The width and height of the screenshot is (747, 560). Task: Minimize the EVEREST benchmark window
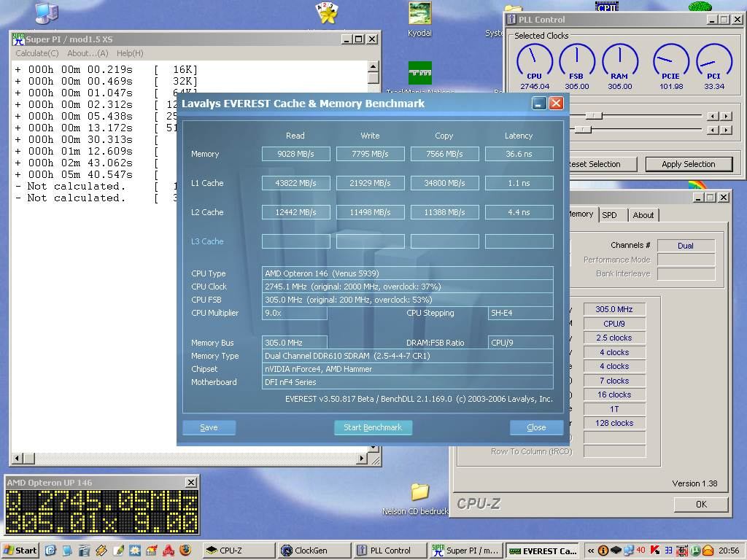tap(539, 104)
